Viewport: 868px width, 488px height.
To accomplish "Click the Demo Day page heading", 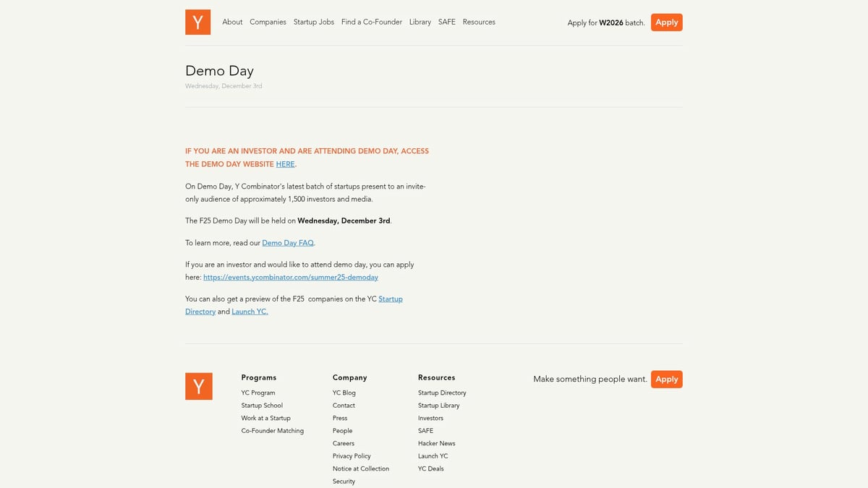I will [219, 71].
